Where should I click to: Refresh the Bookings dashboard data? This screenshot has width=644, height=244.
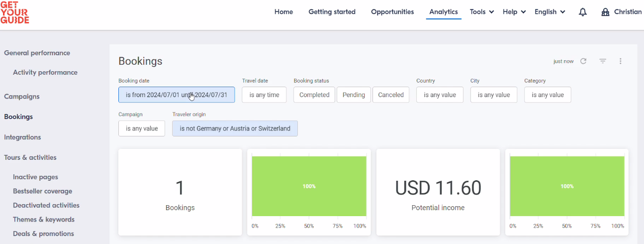(x=583, y=61)
